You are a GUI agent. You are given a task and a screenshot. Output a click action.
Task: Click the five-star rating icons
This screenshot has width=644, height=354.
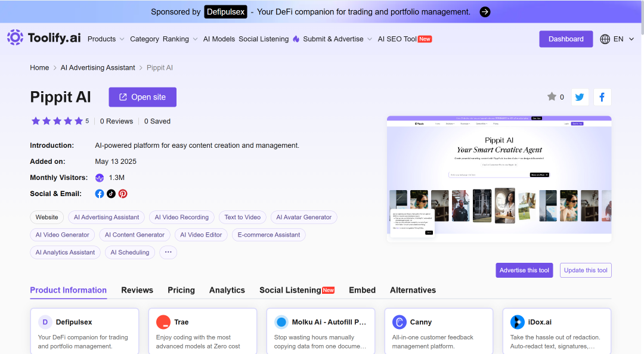pyautogui.click(x=57, y=121)
